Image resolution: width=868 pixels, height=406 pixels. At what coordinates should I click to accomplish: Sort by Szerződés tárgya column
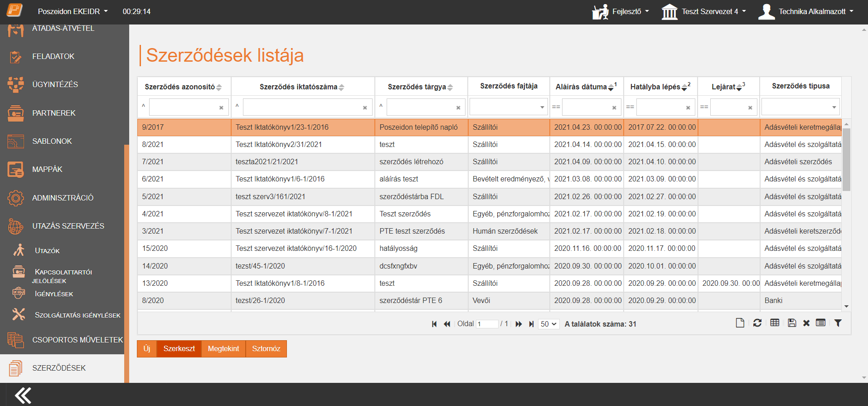421,87
